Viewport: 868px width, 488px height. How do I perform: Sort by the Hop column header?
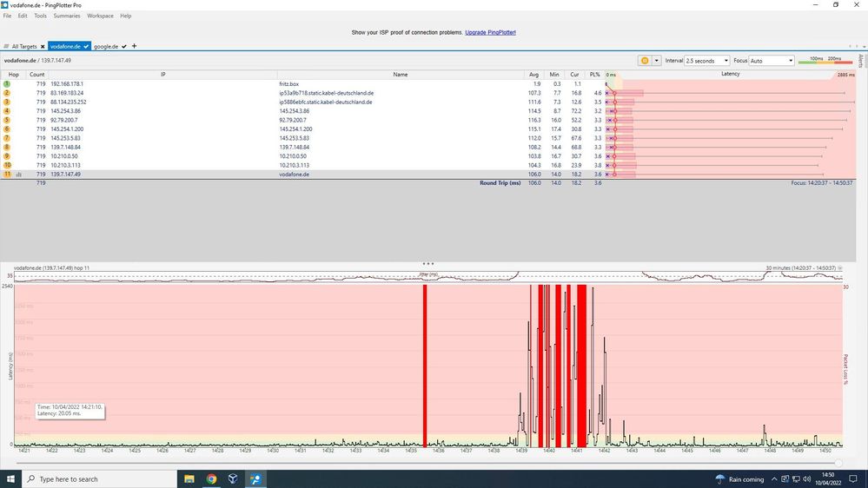pos(13,74)
